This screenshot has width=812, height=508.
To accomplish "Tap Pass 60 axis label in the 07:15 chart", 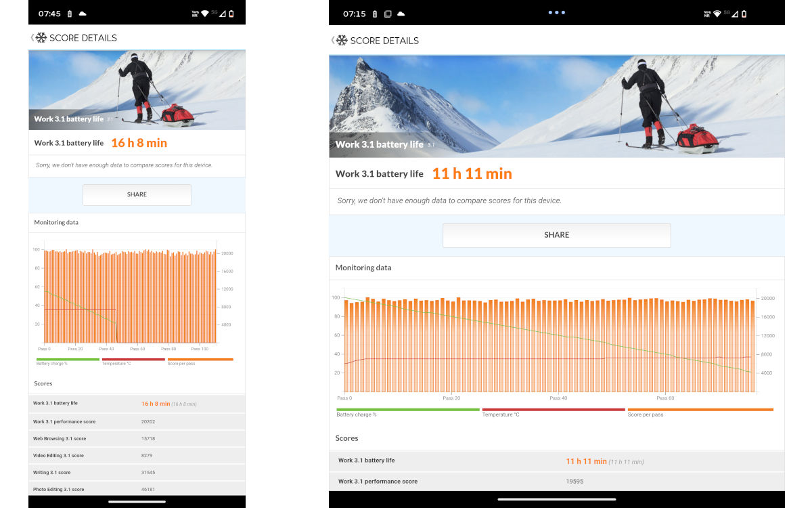I will pyautogui.click(x=666, y=398).
